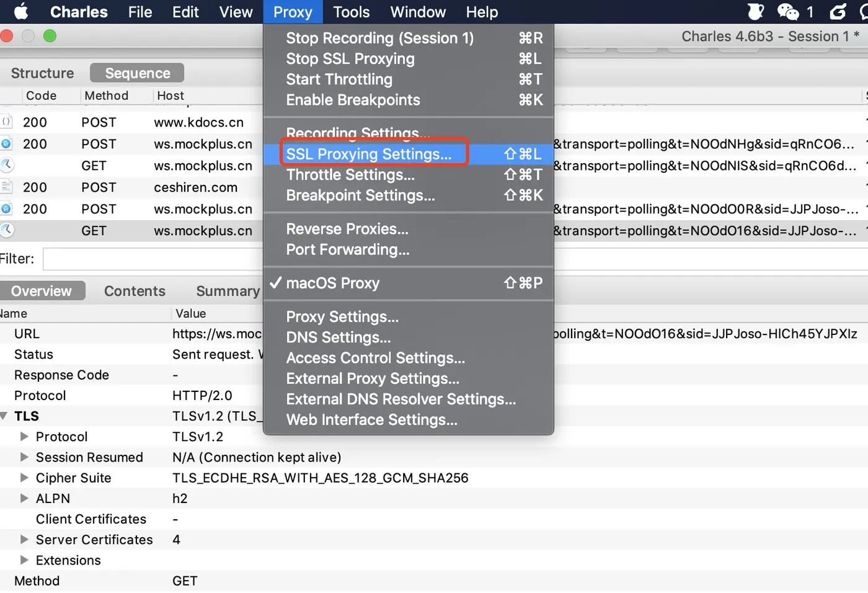Sort requests by the Code column header

(x=41, y=96)
